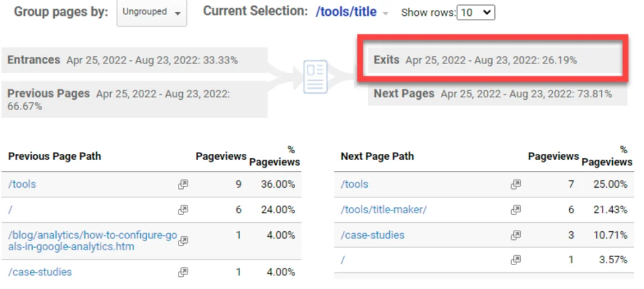Open /tools link in Previous Page Path
Viewport: 644px width, 289px height.
(x=22, y=185)
